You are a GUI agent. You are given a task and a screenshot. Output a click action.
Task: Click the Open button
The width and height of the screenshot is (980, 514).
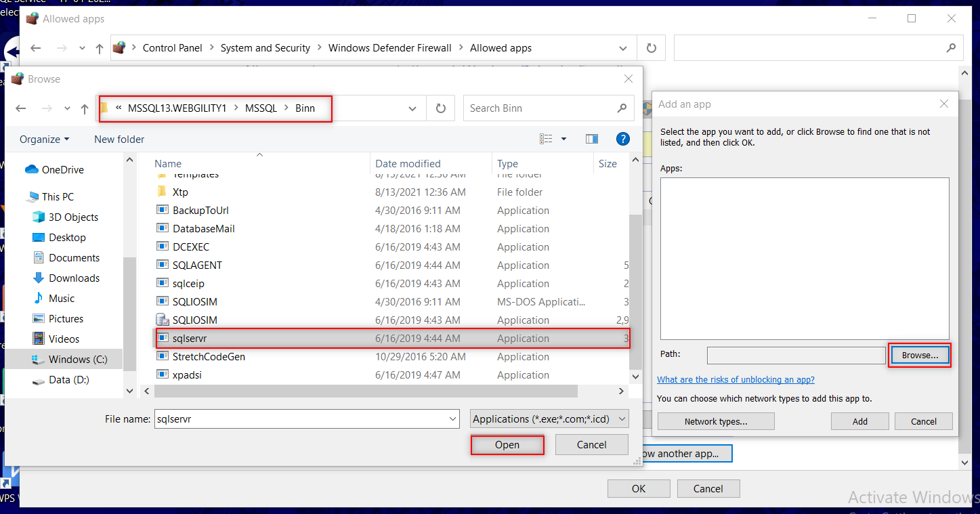pos(507,445)
